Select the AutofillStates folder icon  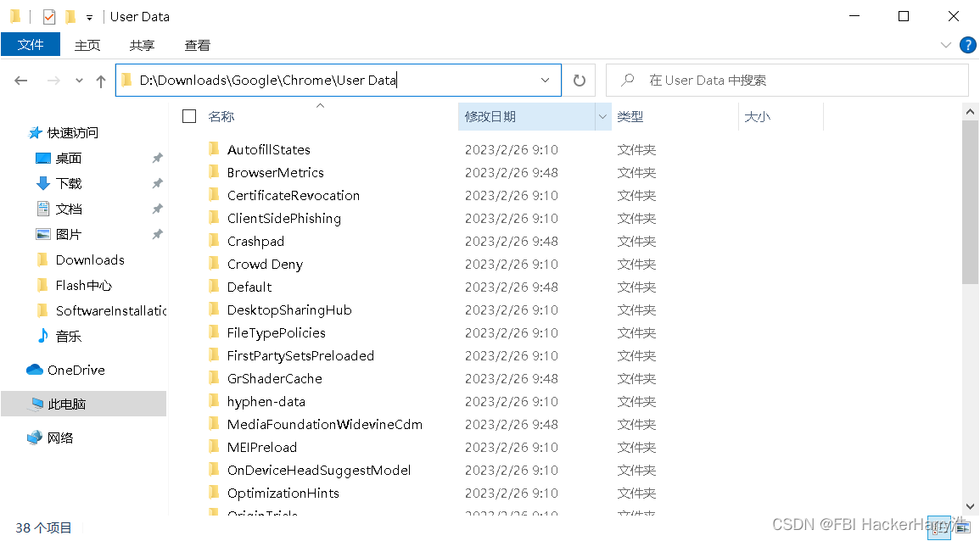pyautogui.click(x=214, y=148)
